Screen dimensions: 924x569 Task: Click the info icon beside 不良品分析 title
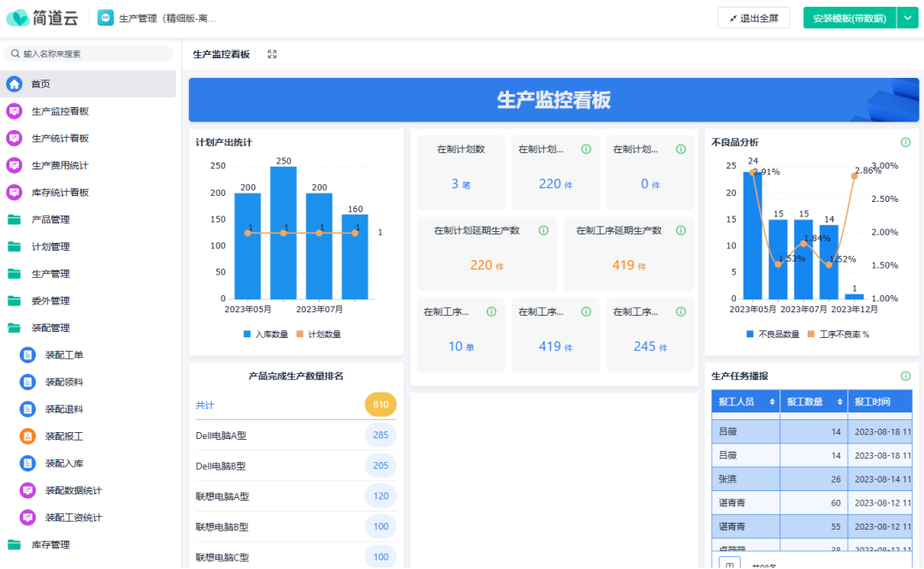coord(905,142)
